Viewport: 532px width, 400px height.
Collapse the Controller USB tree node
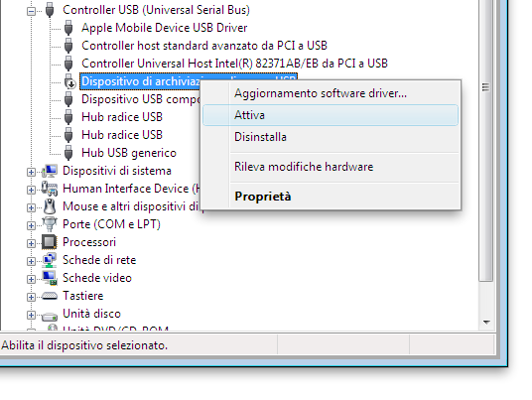(x=31, y=12)
